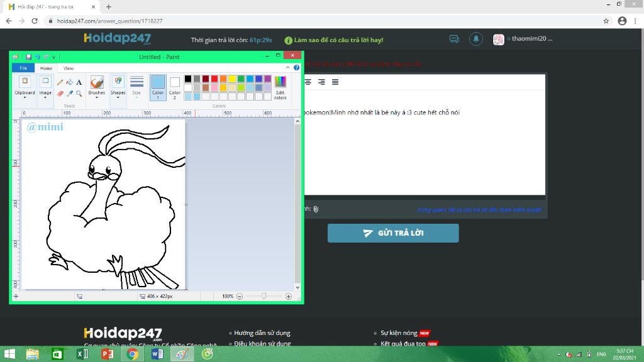
Task: Click the align center icon in answer editor
Action: [x=308, y=82]
